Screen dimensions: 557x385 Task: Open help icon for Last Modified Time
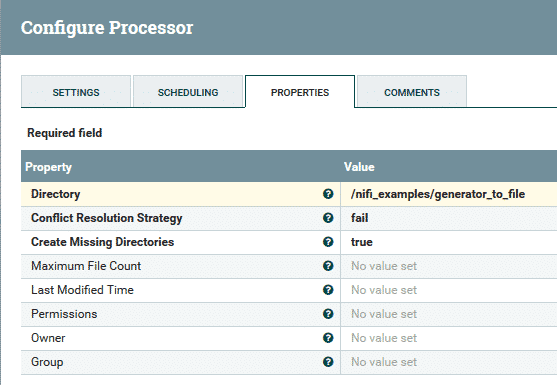[328, 290]
